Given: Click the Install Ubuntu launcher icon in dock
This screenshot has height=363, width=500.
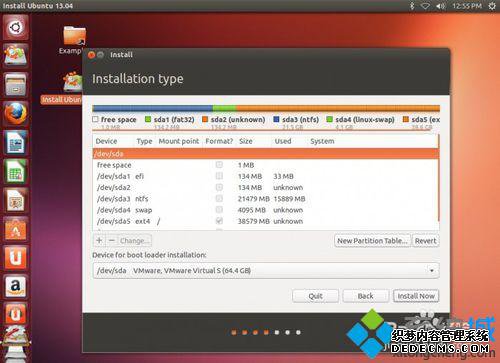Looking at the screenshot, I should pyautogui.click(x=16, y=55).
